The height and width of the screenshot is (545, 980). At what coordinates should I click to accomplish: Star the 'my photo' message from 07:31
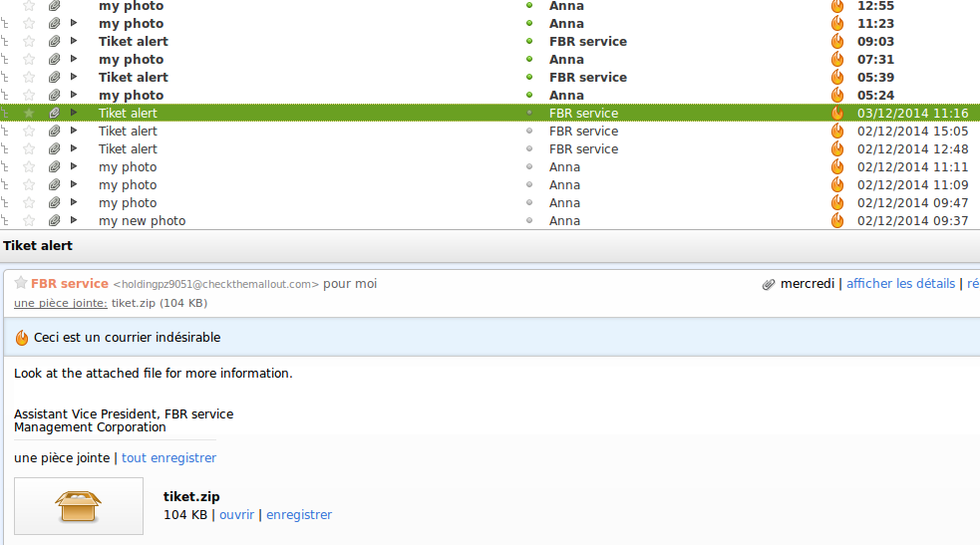pos(29,60)
